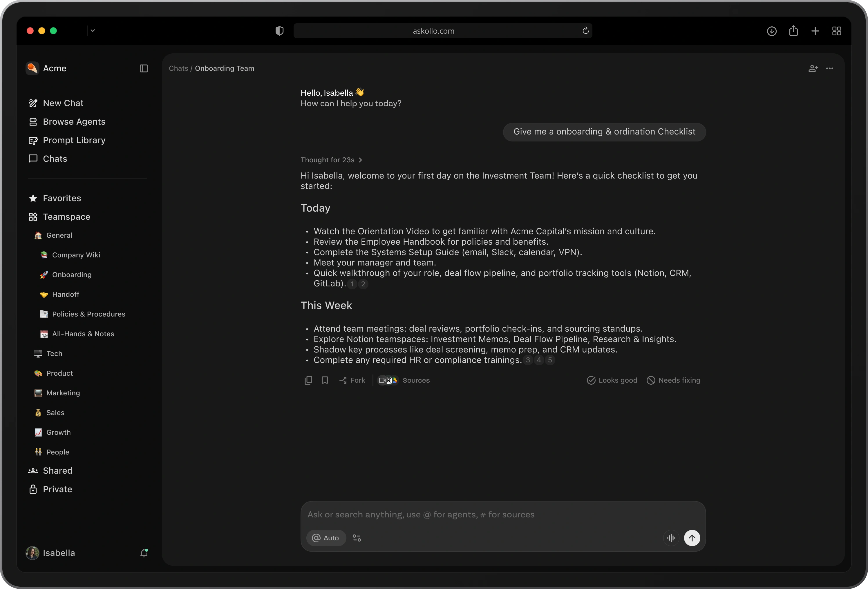This screenshot has height=589, width=868.
Task: Select Policies & Procedures in Teamspace
Action: click(x=88, y=314)
